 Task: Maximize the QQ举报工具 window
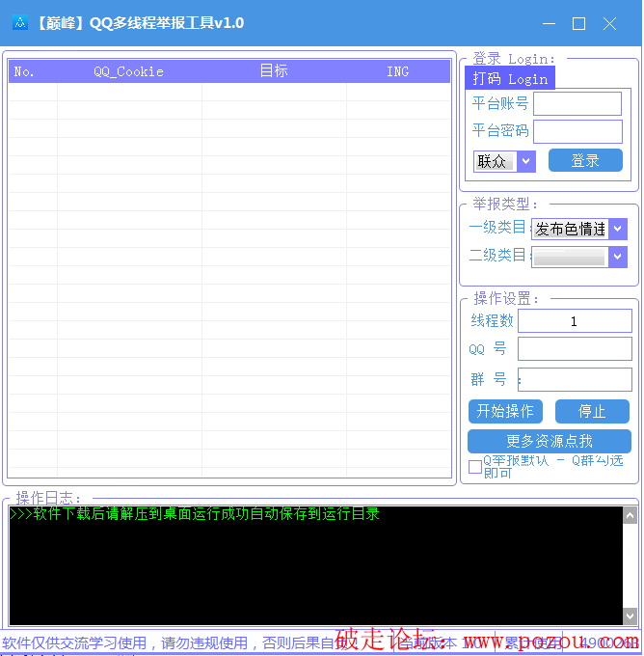[579, 23]
